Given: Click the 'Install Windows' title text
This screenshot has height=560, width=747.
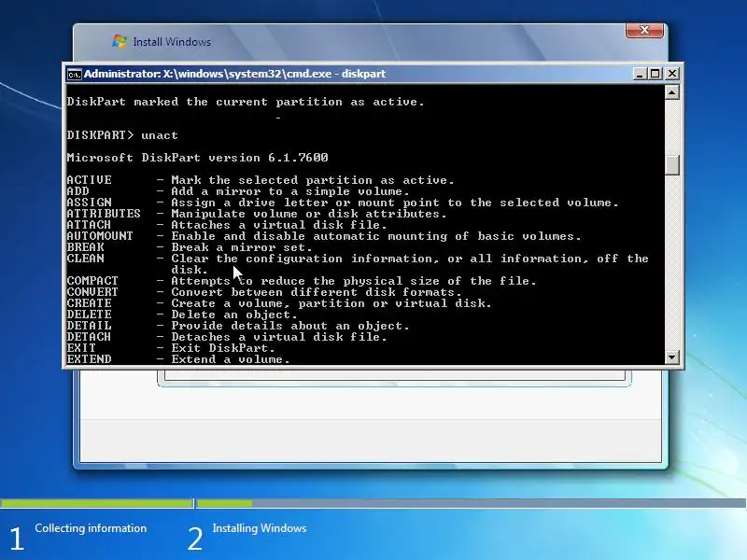Looking at the screenshot, I should pos(172,42).
